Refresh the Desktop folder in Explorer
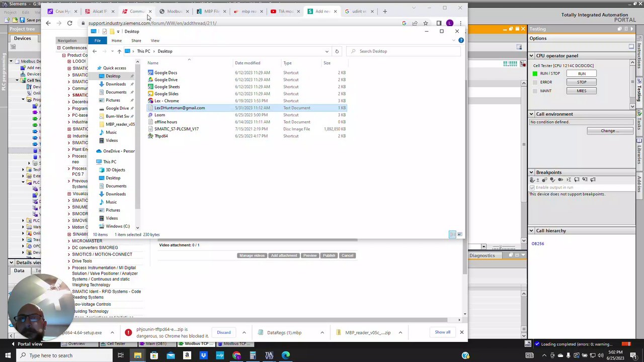 337,51
